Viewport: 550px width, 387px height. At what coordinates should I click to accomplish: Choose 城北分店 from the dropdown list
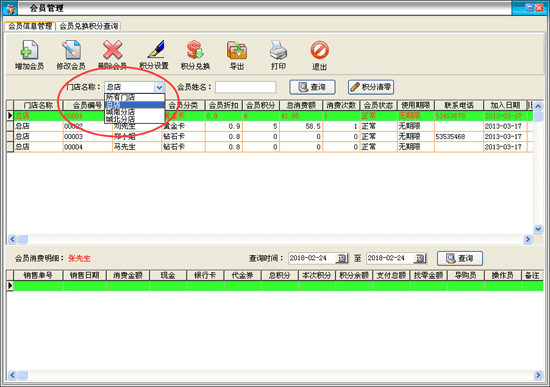[134, 119]
